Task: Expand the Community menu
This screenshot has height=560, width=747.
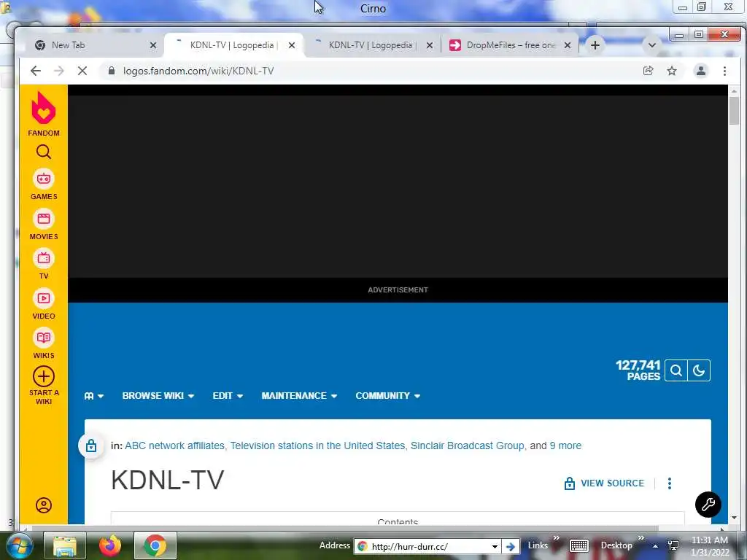Action: coord(388,396)
